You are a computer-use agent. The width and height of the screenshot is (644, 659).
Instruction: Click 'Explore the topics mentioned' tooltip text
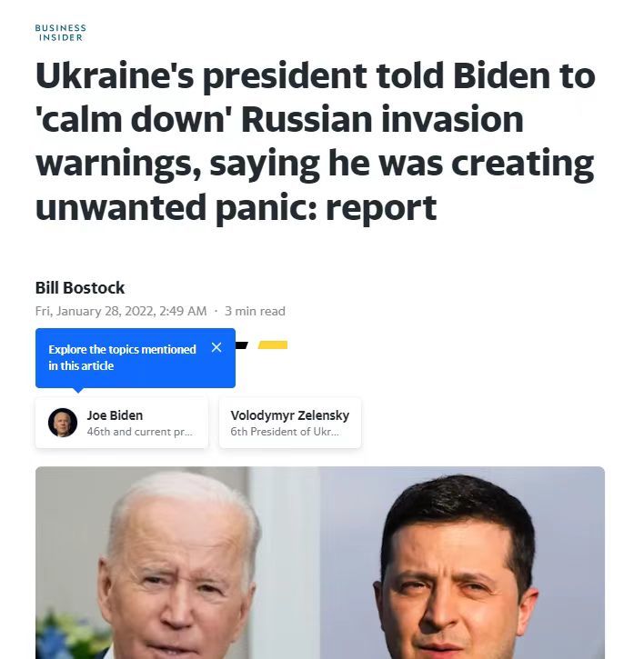click(122, 349)
